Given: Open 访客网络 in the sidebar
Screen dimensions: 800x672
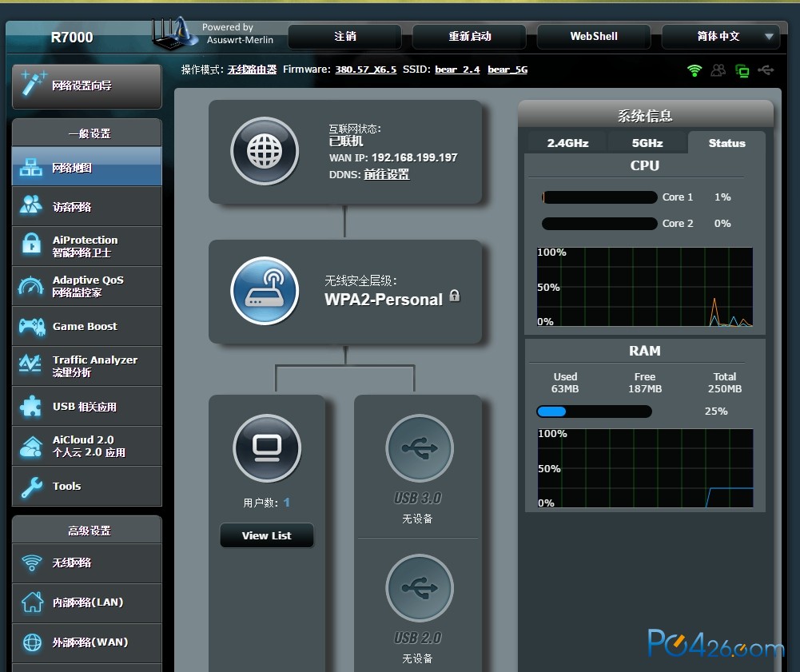Looking at the screenshot, I should click(x=87, y=206).
